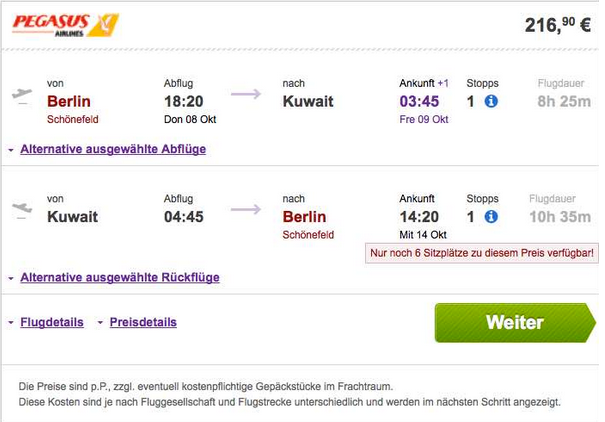Expand the Preisdetails section
The width and height of the screenshot is (605, 422).
click(x=143, y=322)
